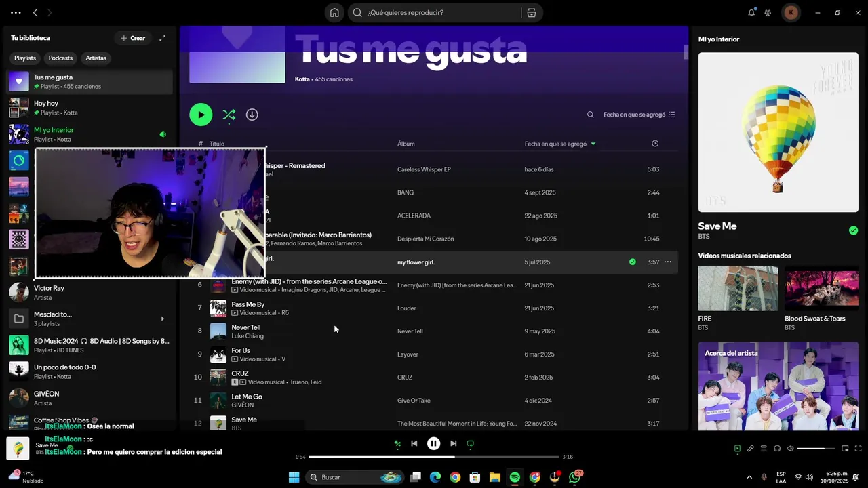Viewport: 868px width, 488px height.
Task: Open 8D Music 2024 playlist in library
Action: pyautogui.click(x=90, y=345)
